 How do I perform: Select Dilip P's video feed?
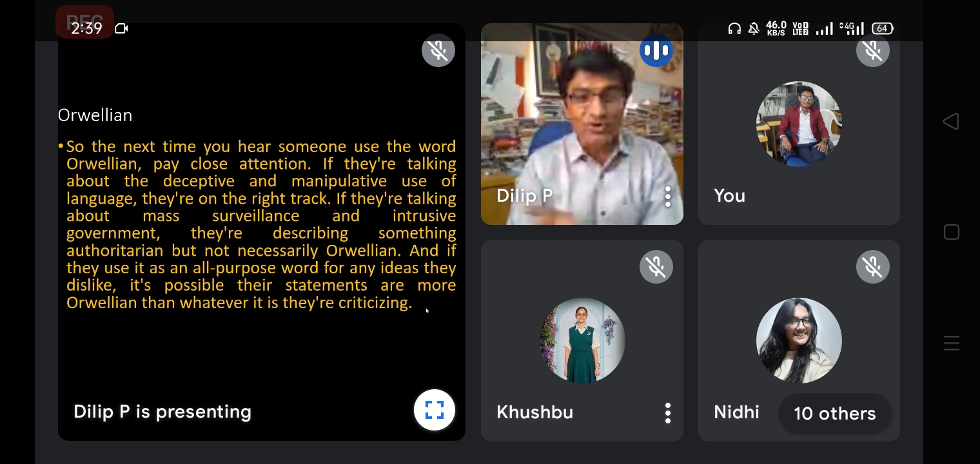tap(582, 124)
